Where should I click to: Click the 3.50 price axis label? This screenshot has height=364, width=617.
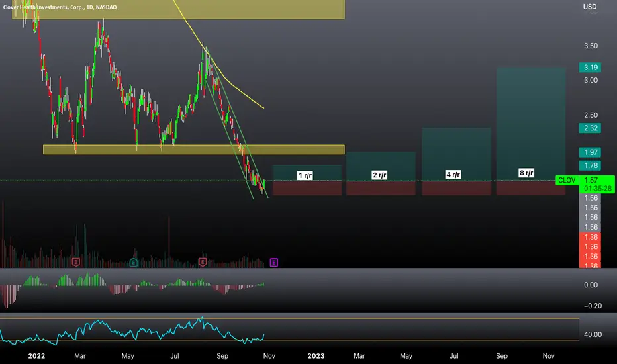click(591, 46)
